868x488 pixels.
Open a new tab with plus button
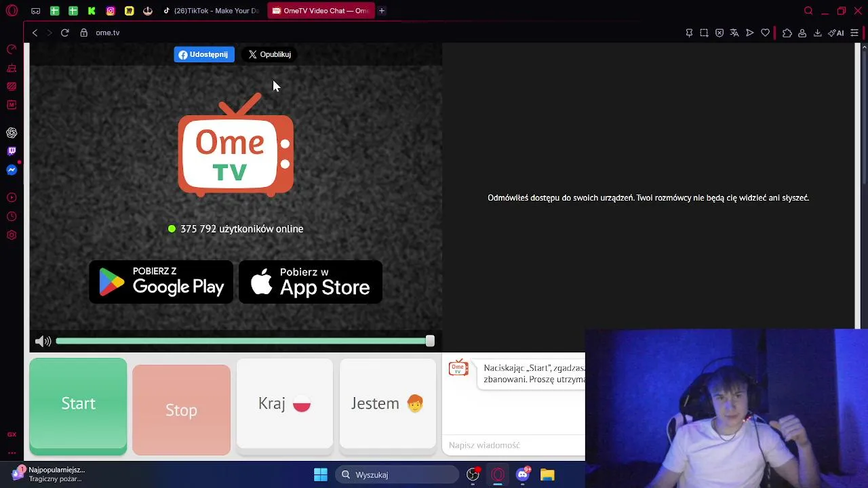coord(382,11)
